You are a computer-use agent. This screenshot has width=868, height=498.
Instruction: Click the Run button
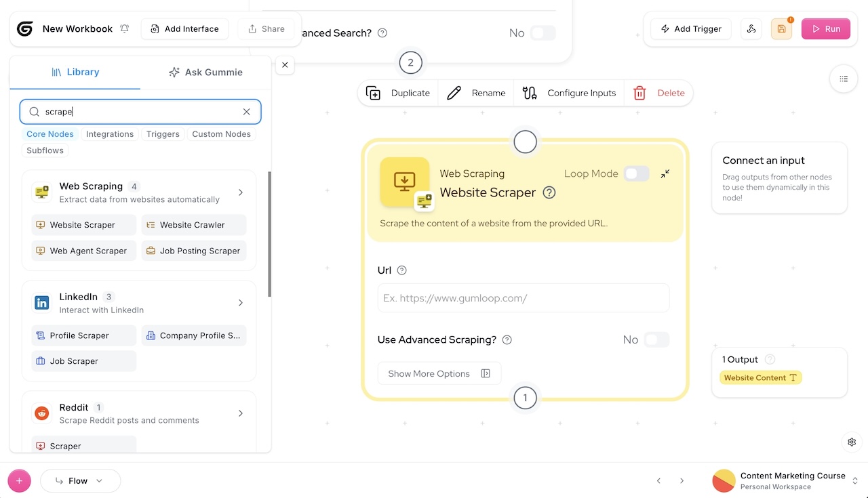825,28
